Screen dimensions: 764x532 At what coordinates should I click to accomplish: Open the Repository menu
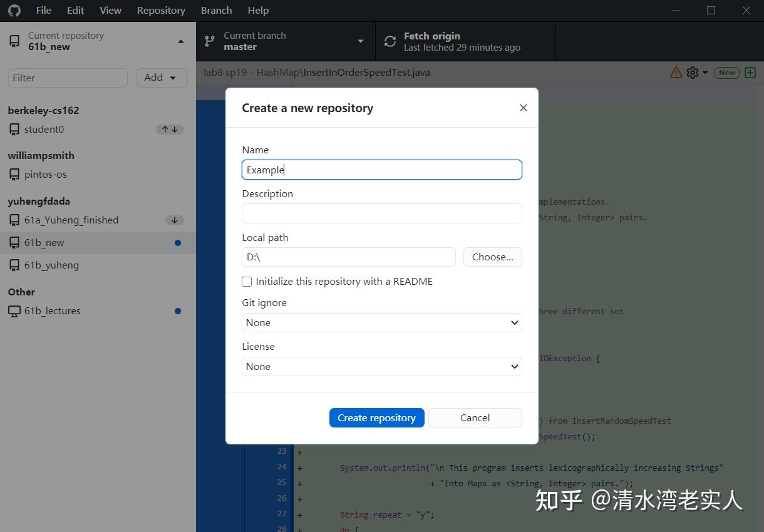160,10
